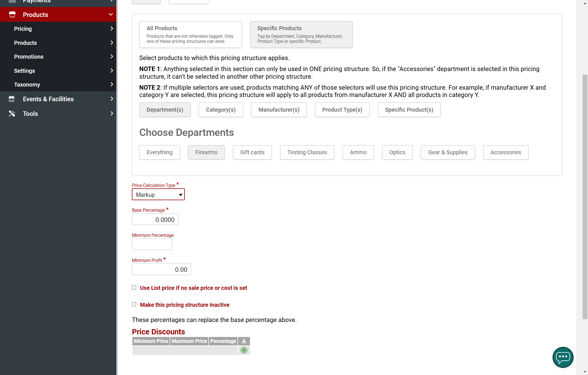Choose the Firearms department
This screenshot has height=375, width=588.
pos(206,152)
